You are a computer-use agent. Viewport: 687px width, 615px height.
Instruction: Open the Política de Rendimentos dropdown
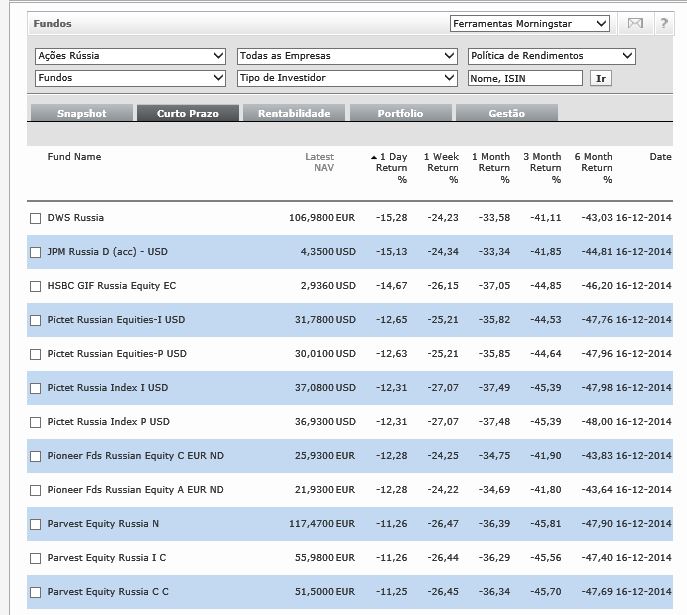tap(552, 56)
